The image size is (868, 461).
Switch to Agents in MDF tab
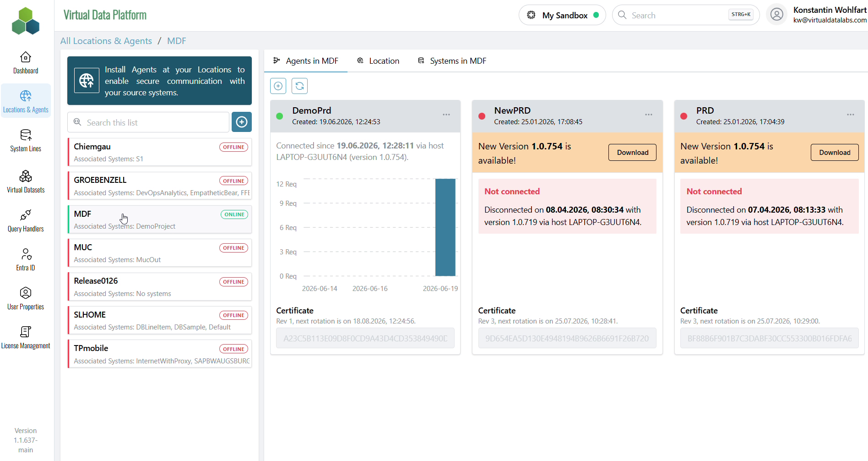click(306, 61)
